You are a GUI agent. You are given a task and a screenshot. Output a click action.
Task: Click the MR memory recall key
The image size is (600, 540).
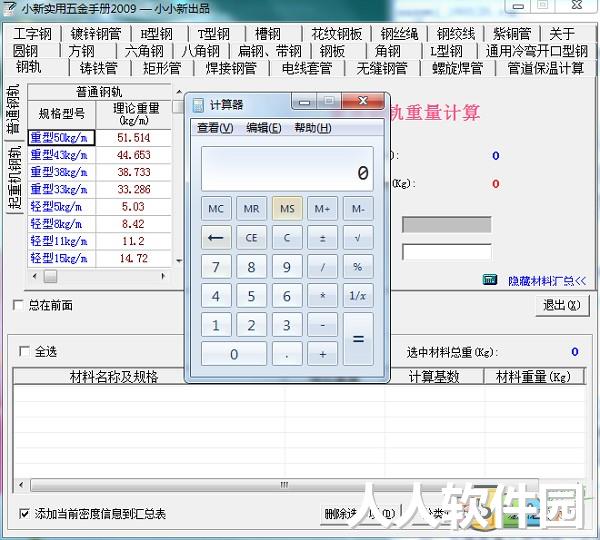pos(251,209)
